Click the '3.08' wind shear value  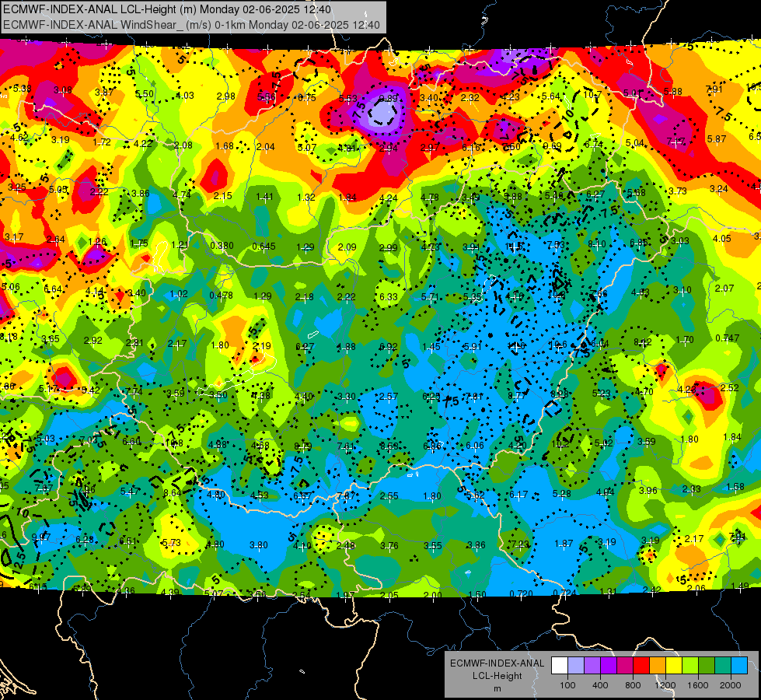pos(63,90)
